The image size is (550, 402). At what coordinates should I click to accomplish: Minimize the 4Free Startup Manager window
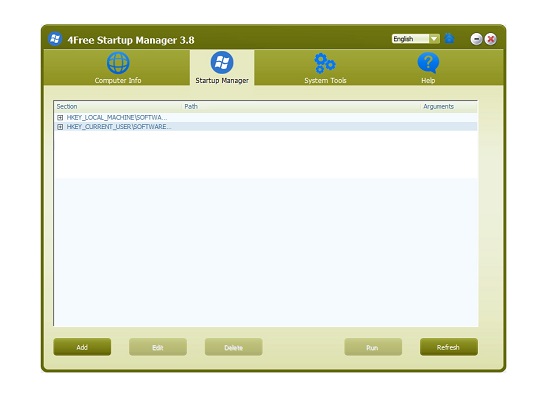point(476,39)
